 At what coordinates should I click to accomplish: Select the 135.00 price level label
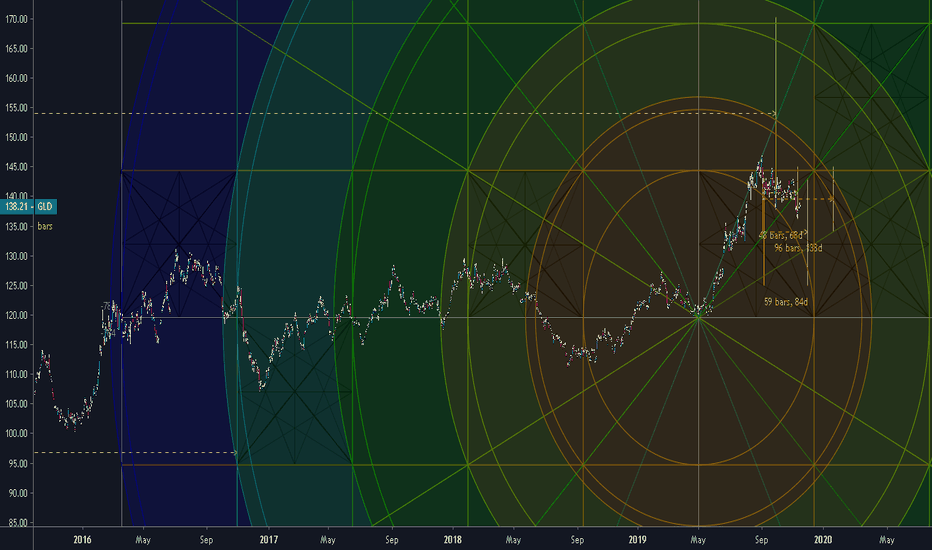click(x=17, y=227)
